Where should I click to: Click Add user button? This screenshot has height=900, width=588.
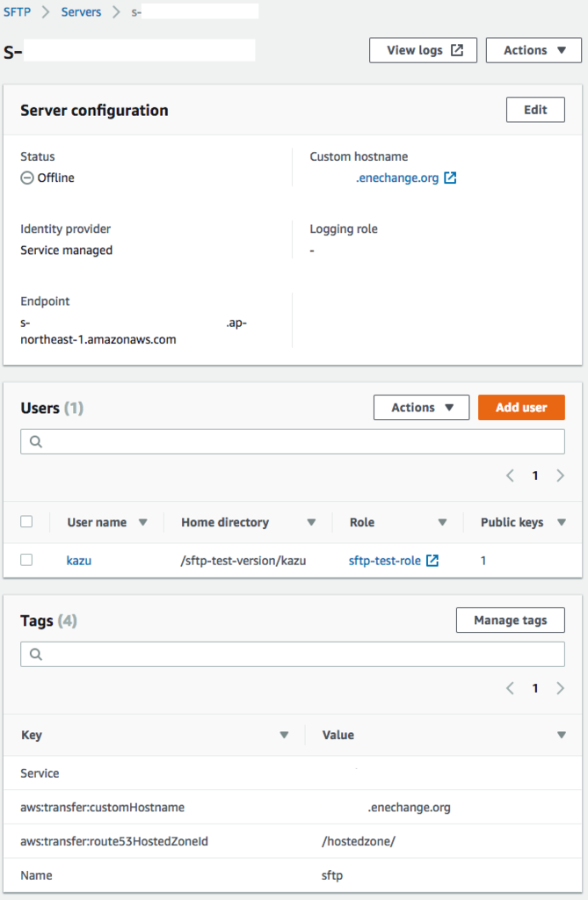pos(521,407)
